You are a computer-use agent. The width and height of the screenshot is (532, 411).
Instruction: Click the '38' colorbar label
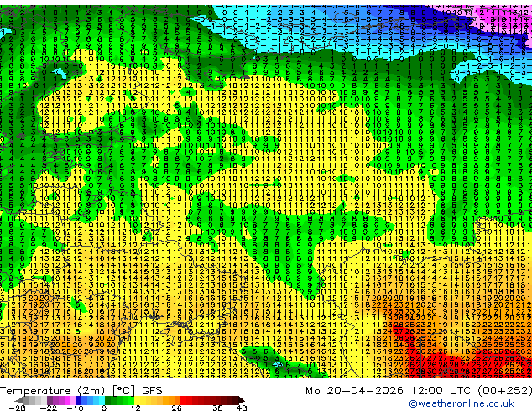(217, 408)
